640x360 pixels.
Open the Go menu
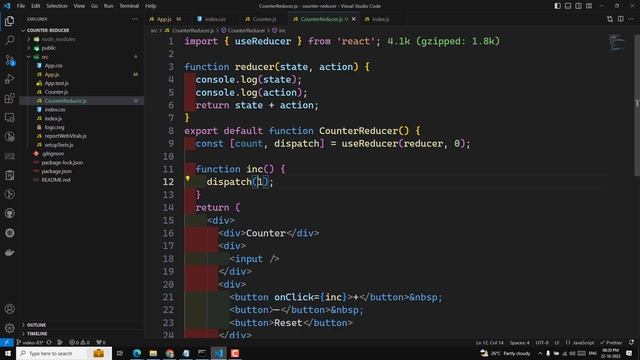(x=94, y=6)
